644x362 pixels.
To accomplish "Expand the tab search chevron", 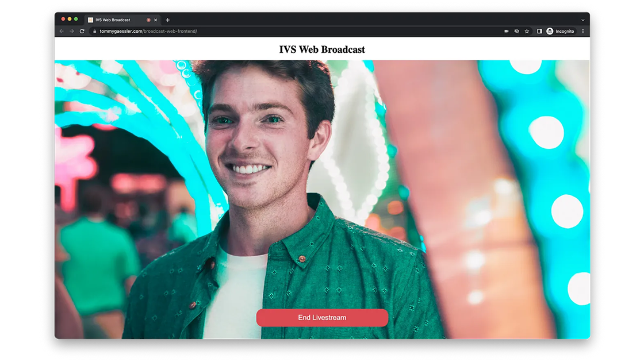I will (582, 20).
